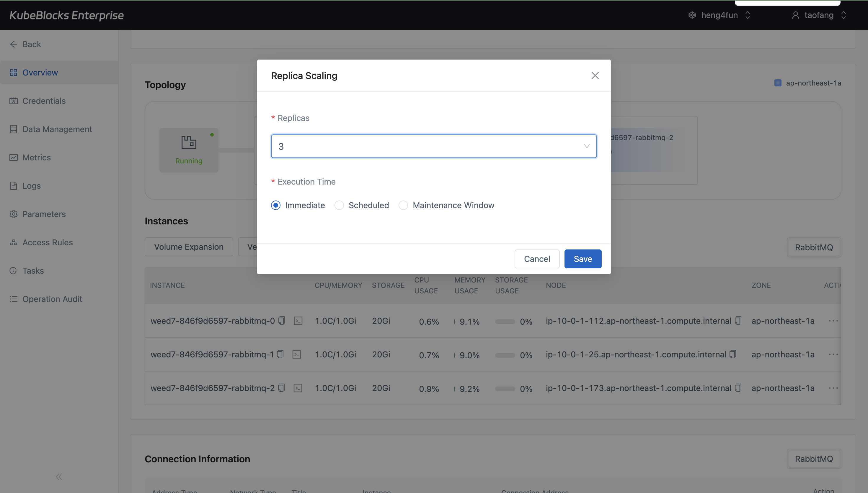Select Parameters from the sidebar
Screen dimensions: 868x493
pos(44,214)
